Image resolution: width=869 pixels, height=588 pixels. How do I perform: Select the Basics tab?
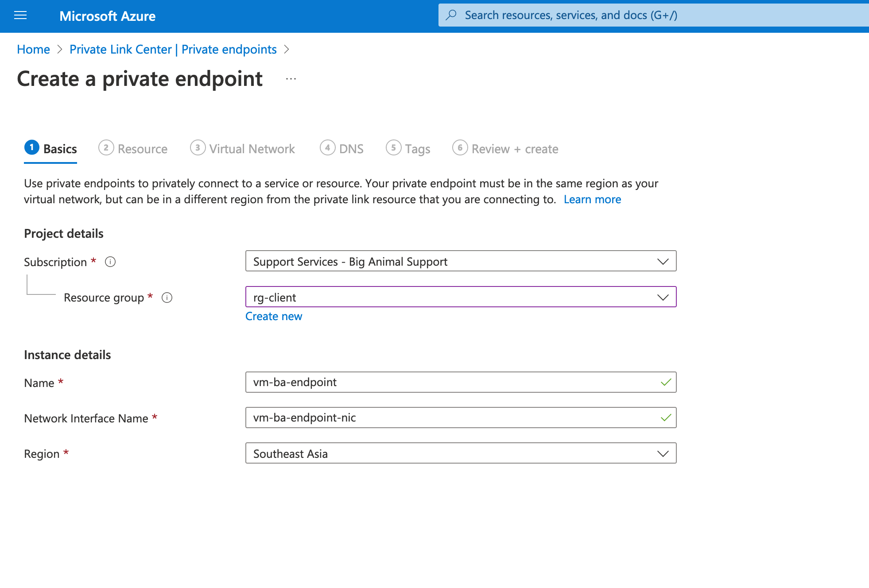point(50,149)
